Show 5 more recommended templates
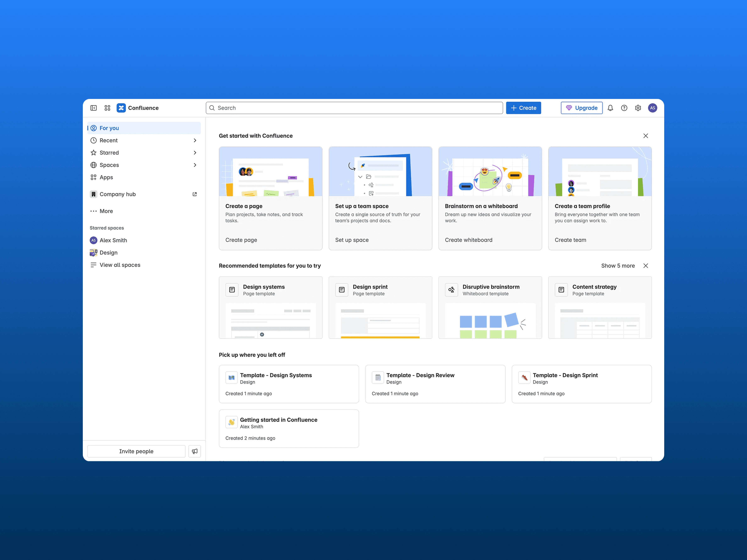This screenshot has height=560, width=747. pyautogui.click(x=618, y=266)
